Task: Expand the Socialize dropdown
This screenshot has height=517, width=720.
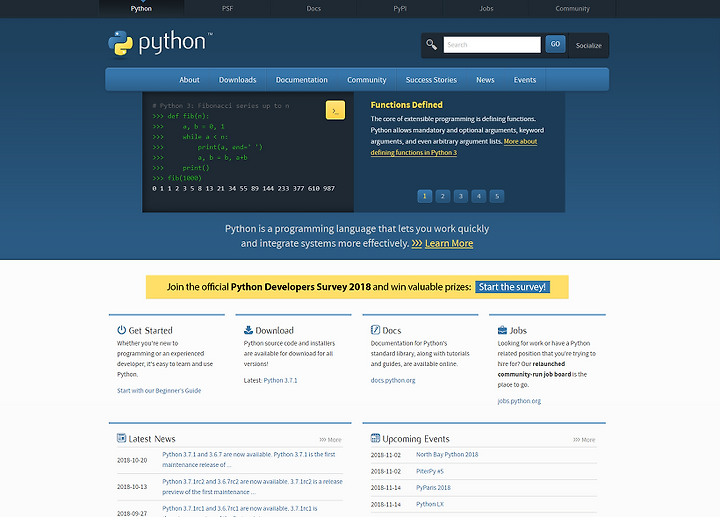Action: 589,45
